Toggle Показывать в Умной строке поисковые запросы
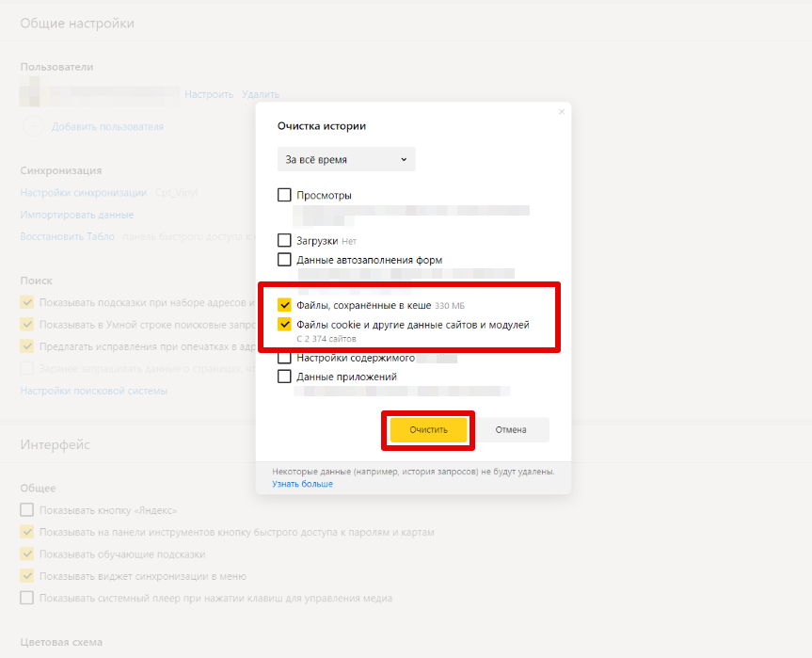812x658 pixels. click(x=27, y=325)
